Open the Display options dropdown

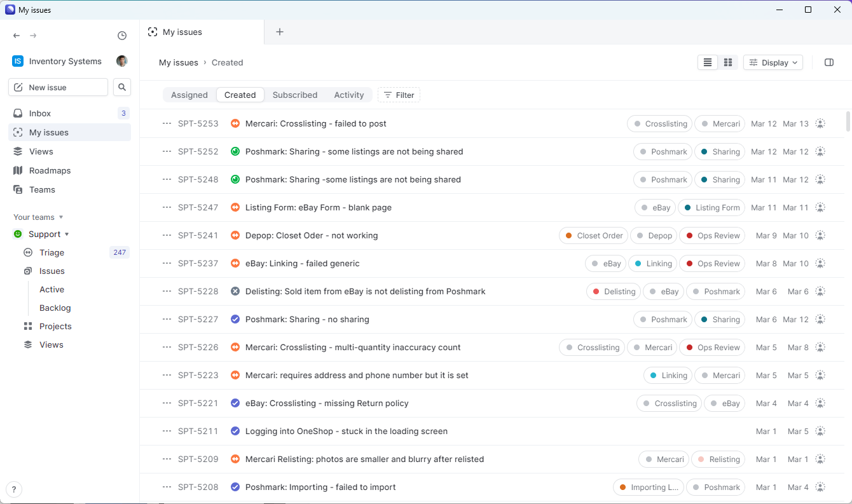tap(773, 62)
